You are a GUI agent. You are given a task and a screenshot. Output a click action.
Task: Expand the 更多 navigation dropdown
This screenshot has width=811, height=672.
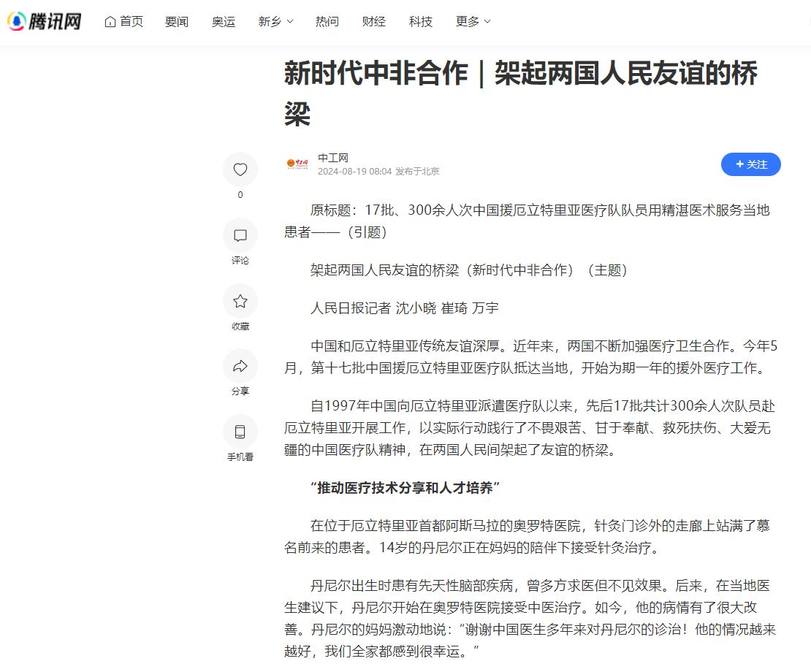click(x=473, y=22)
